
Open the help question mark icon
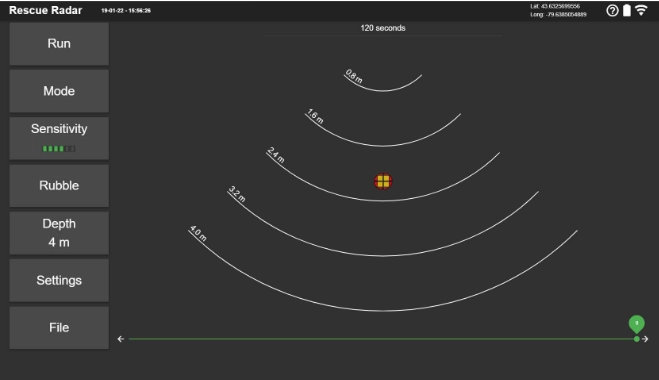[x=612, y=11]
